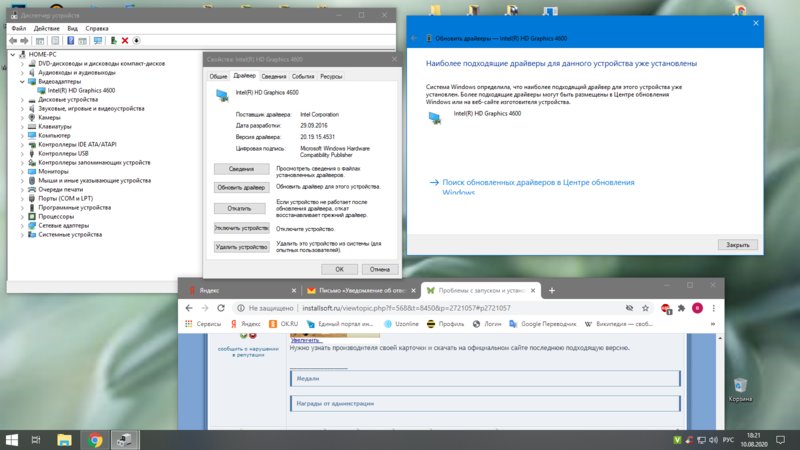Expand the Мониторы tree node
Screen dimensions: 800x450
click(x=22, y=172)
